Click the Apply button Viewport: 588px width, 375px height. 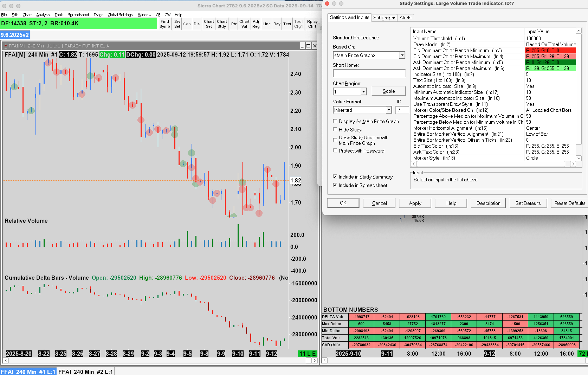[x=415, y=203]
